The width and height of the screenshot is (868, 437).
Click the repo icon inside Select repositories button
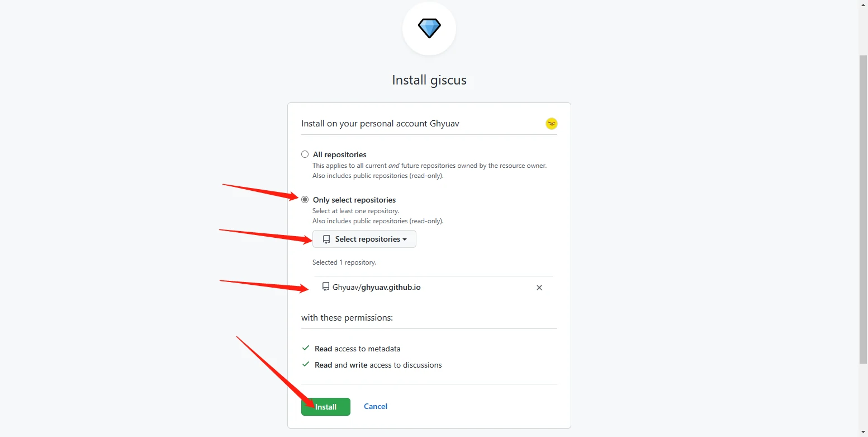tap(327, 239)
